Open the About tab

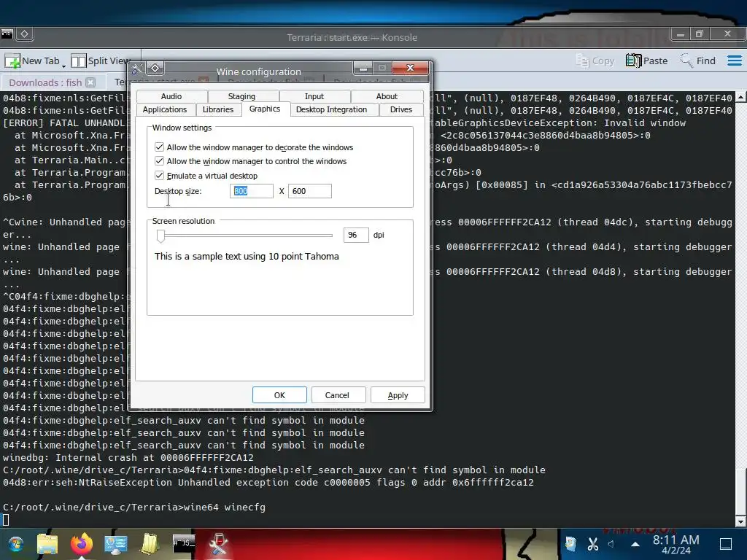(387, 96)
